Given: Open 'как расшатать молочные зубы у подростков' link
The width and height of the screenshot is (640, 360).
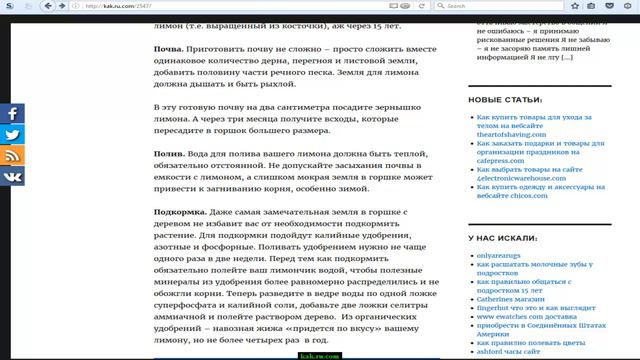Looking at the screenshot, I should (x=535, y=269).
